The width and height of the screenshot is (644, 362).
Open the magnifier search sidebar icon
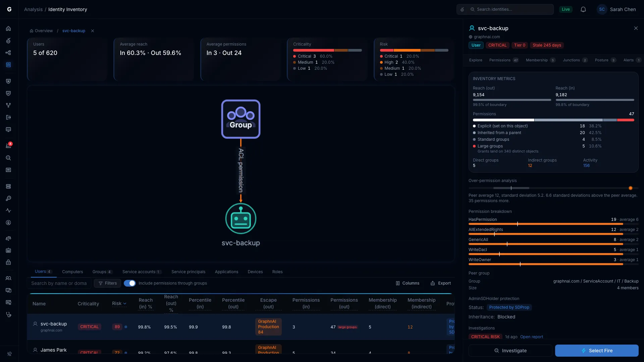coord(8,158)
